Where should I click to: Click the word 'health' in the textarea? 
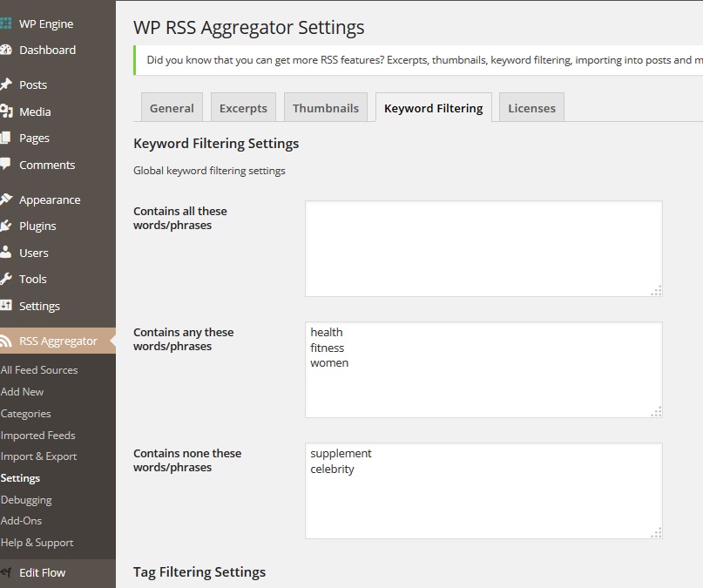(x=327, y=332)
